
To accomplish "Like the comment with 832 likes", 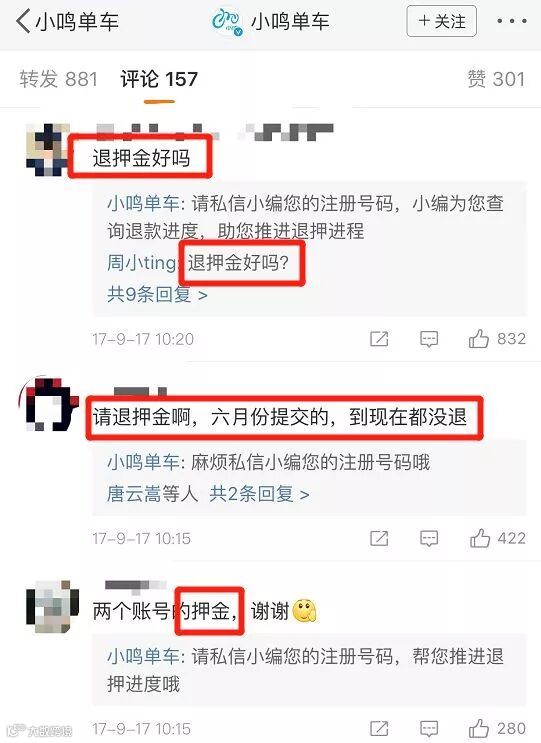I will click(496, 339).
